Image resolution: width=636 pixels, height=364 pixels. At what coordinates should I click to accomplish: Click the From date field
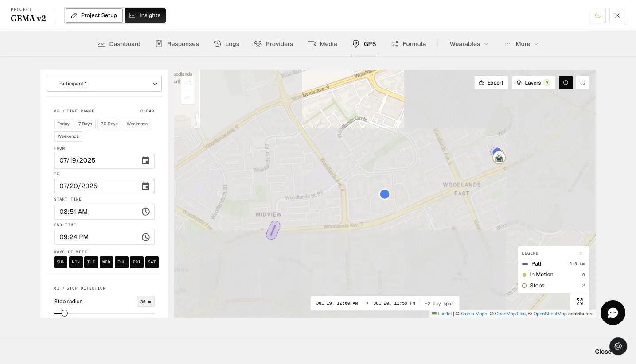point(104,161)
